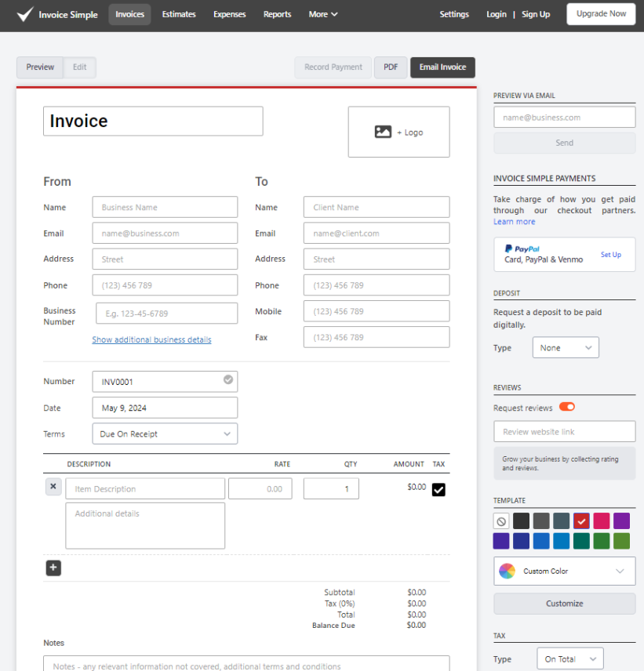
Task: Open Show additional business details link
Action: pos(151,339)
